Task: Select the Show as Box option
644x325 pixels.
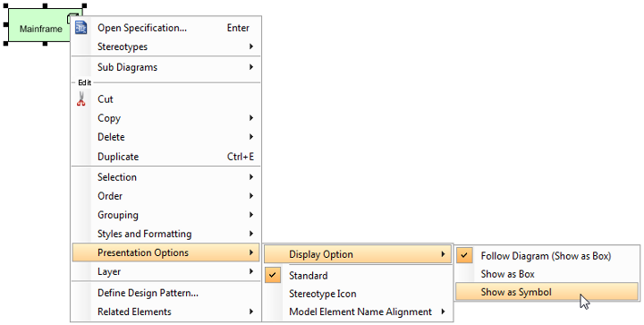Action: pyautogui.click(x=547, y=274)
